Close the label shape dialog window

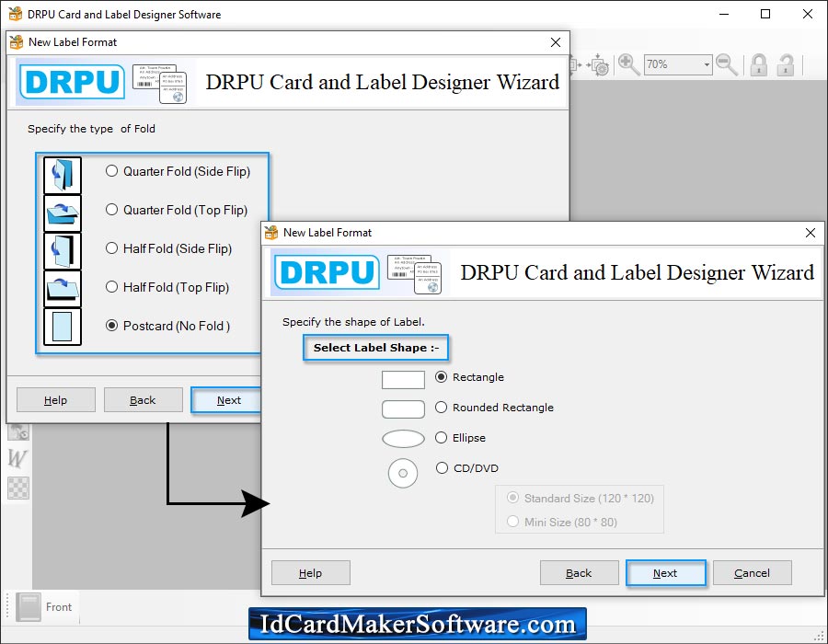(810, 233)
